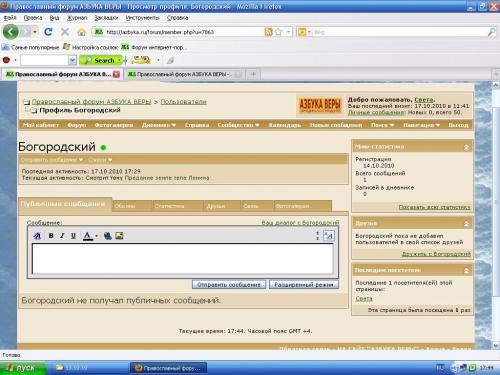Open the Настройка ссылок bookmark

91,47
